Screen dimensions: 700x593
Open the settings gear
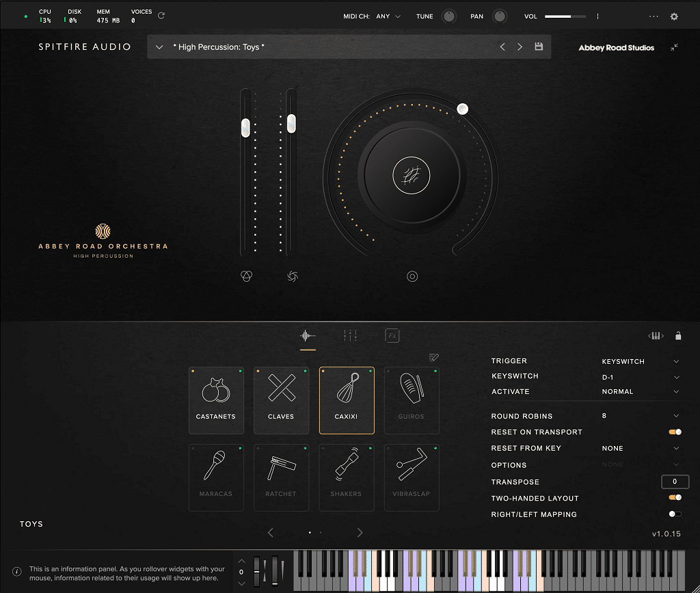(x=674, y=16)
